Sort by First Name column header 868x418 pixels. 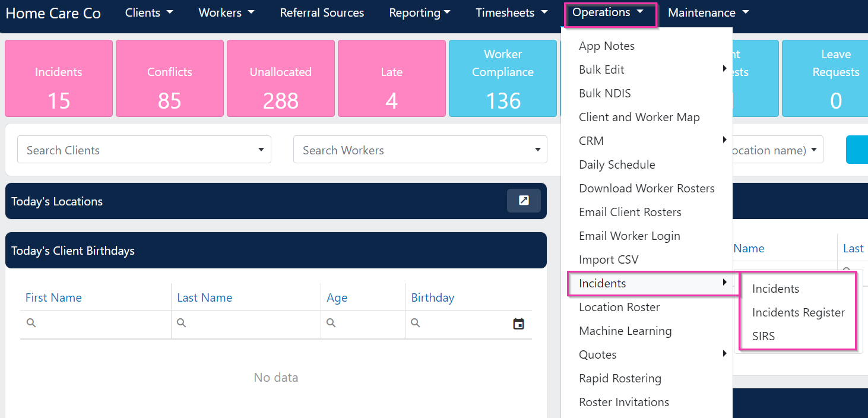tap(53, 297)
